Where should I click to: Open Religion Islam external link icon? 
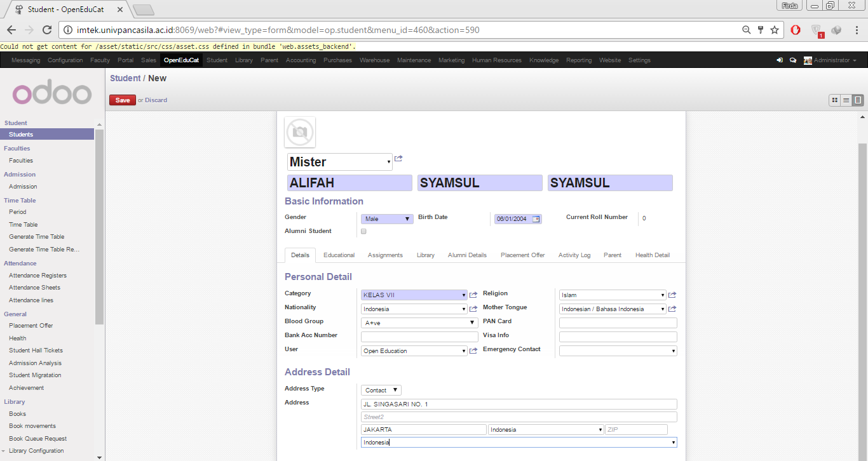(x=672, y=295)
